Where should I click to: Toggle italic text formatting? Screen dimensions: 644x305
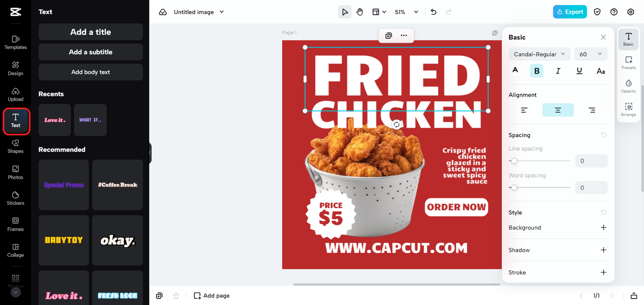tap(558, 71)
